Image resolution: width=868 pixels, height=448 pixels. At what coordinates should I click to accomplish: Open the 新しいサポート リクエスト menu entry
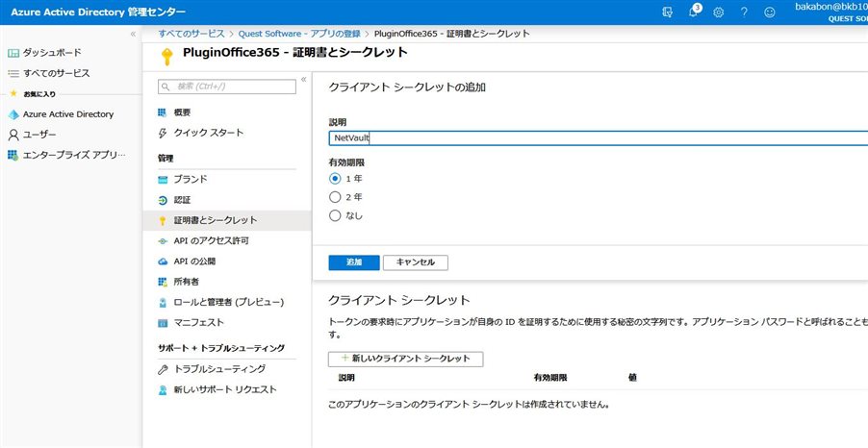tap(227, 390)
